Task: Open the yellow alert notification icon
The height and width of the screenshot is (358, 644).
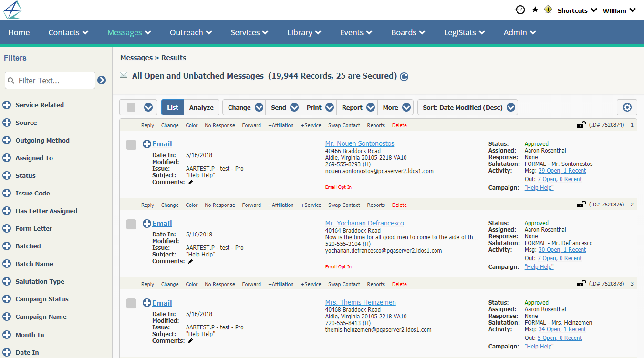Action: point(548,10)
